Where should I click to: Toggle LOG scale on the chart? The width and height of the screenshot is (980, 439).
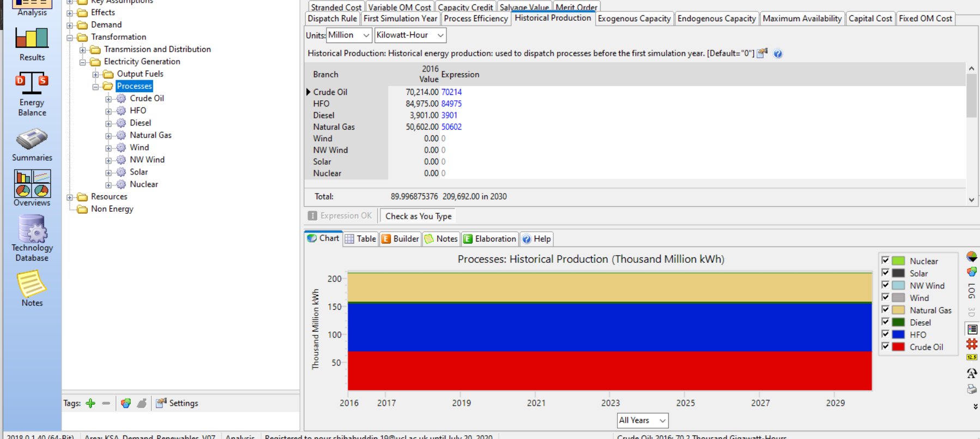click(x=972, y=291)
